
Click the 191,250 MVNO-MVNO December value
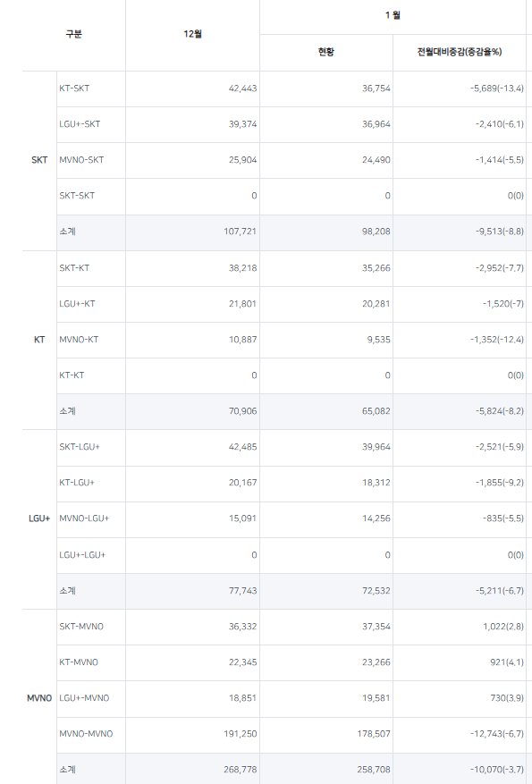pos(240,734)
